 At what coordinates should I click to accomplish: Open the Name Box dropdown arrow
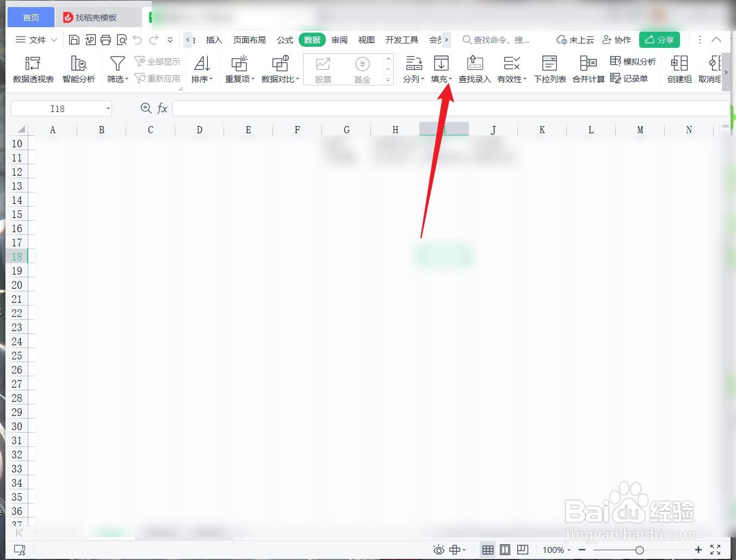(108, 109)
